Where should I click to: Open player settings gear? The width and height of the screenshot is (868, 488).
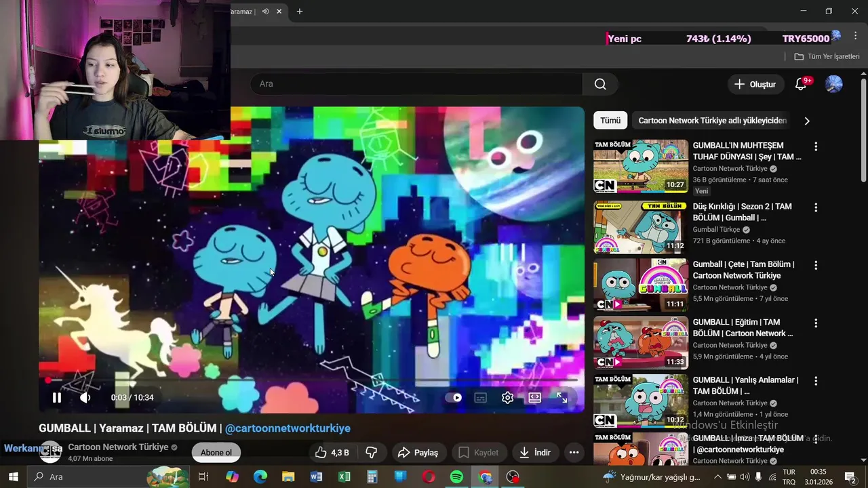(x=507, y=398)
